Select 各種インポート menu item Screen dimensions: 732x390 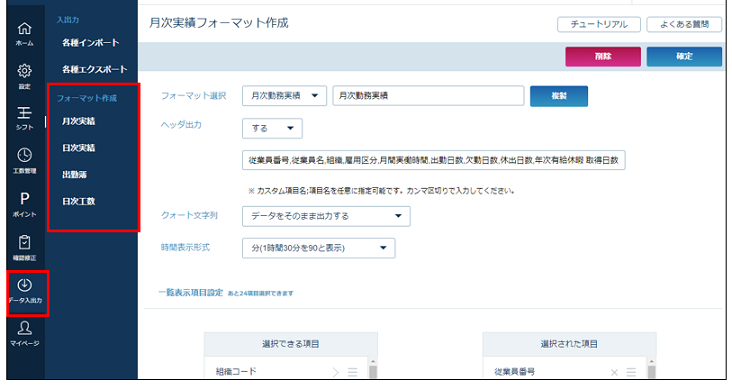click(91, 43)
